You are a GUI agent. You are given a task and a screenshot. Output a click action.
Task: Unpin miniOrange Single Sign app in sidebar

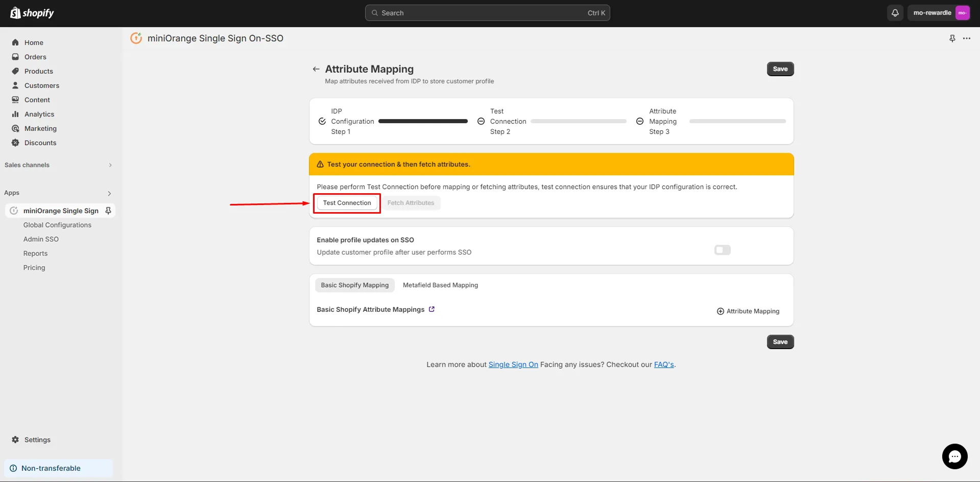pyautogui.click(x=108, y=210)
